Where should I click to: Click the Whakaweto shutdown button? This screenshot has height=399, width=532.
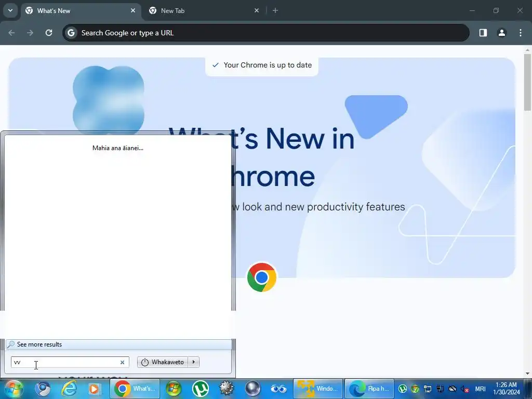pos(163,362)
